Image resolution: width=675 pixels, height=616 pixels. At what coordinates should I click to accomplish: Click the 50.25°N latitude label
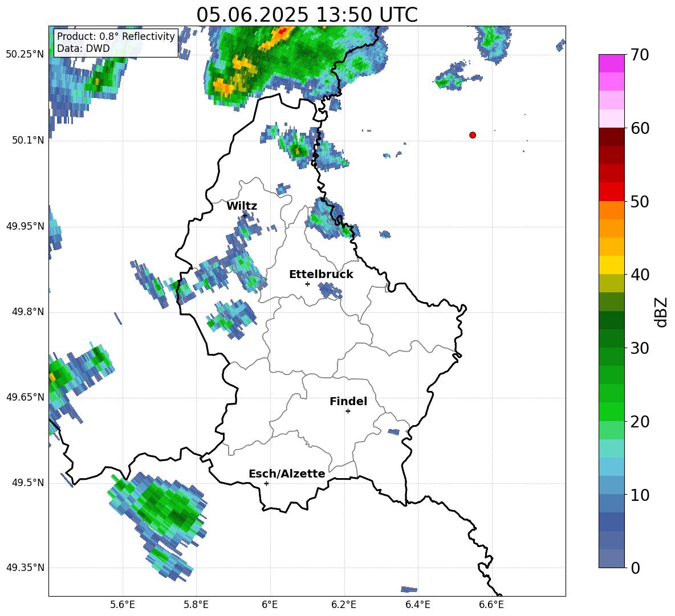(x=25, y=55)
